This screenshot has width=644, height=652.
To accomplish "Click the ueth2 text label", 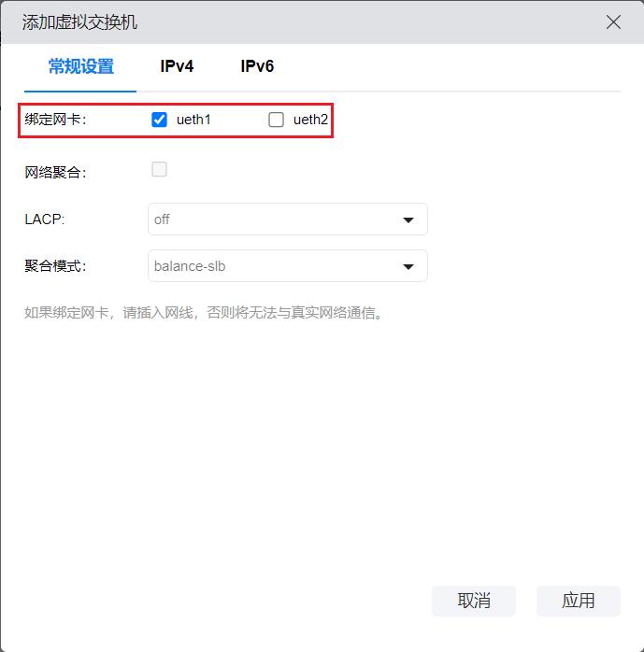I will [310, 120].
